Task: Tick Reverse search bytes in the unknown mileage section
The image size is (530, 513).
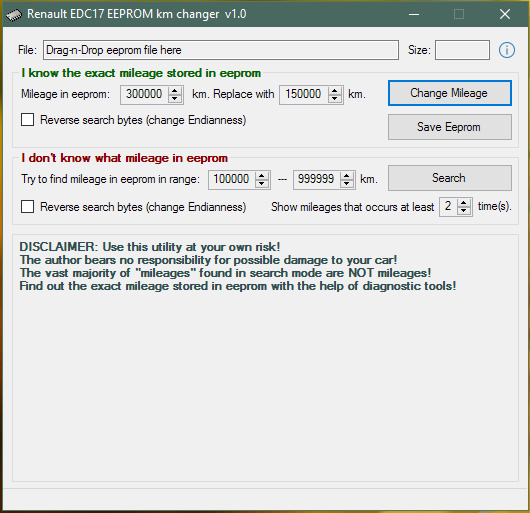Action: pos(27,206)
